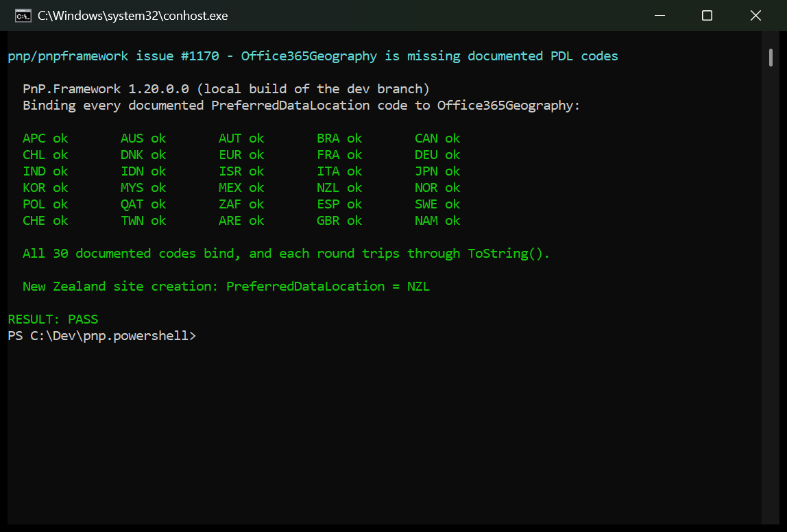Click the 'POL ok' result

[45, 204]
